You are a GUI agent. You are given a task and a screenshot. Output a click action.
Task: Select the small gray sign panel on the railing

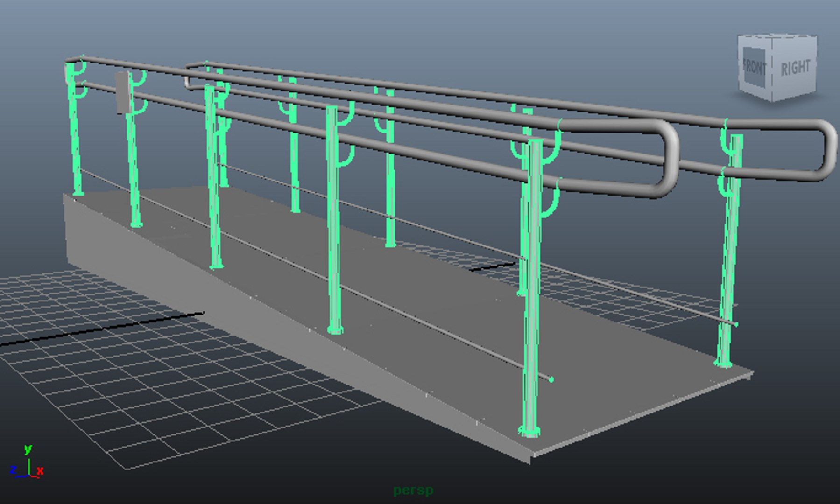(x=123, y=92)
